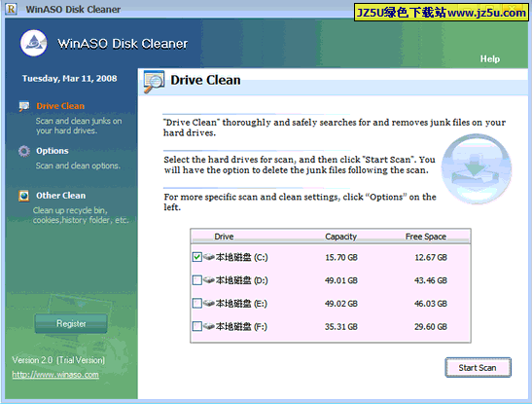Screen dimensions: 532x404
Task: Open the Options gear icon
Action: (24, 151)
